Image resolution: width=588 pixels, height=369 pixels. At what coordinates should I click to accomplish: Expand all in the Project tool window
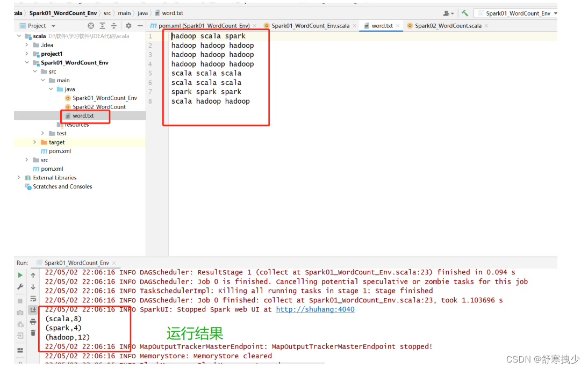point(102,25)
